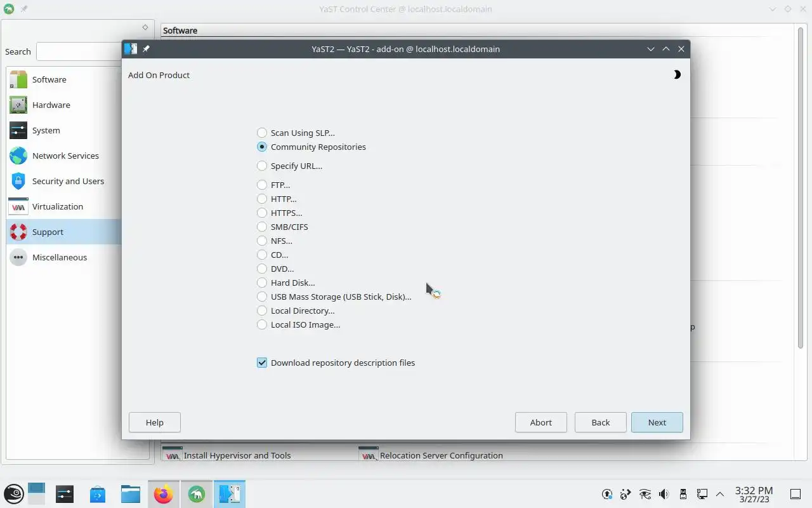Click the Show Desktop icon
This screenshot has height=508, width=812.
click(x=795, y=494)
